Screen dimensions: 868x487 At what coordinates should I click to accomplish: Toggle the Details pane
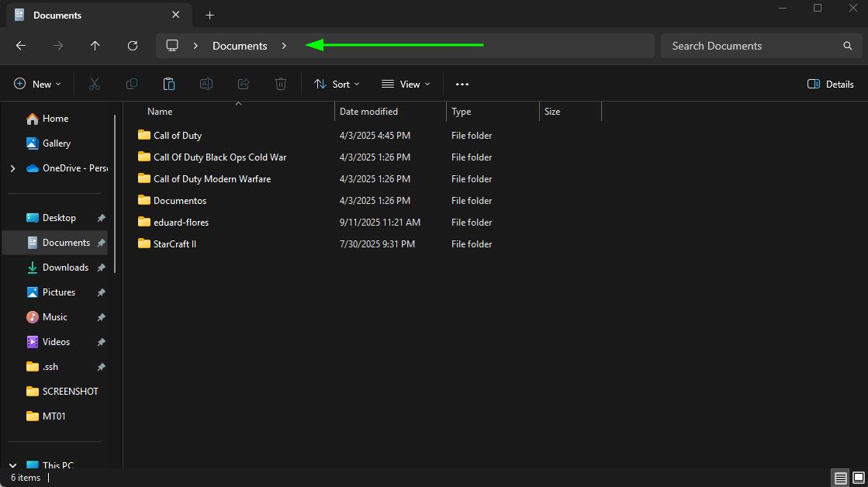831,84
